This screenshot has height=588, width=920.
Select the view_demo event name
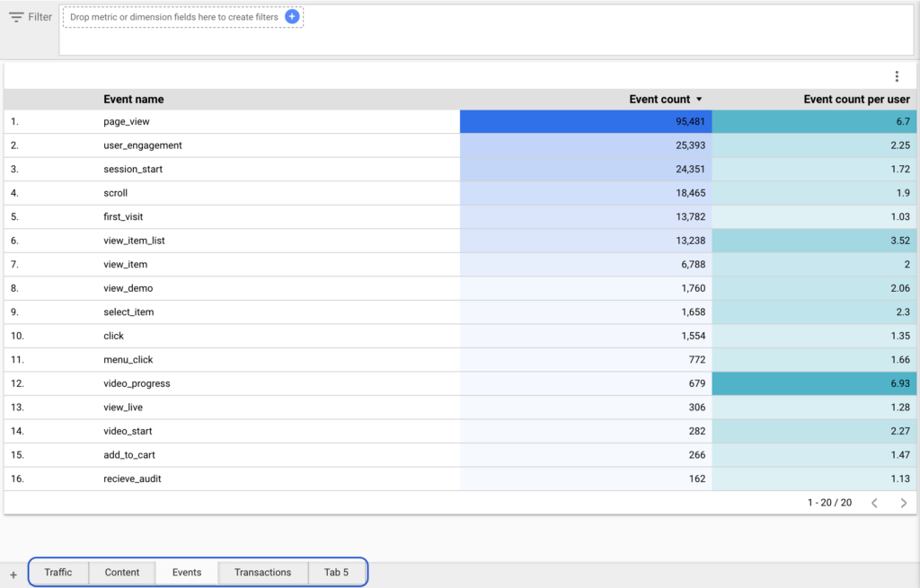[x=128, y=288]
